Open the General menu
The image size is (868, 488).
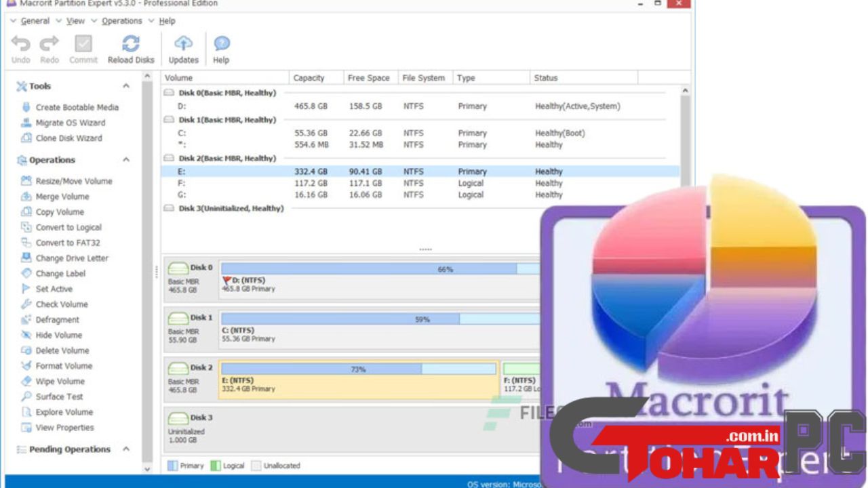point(35,21)
